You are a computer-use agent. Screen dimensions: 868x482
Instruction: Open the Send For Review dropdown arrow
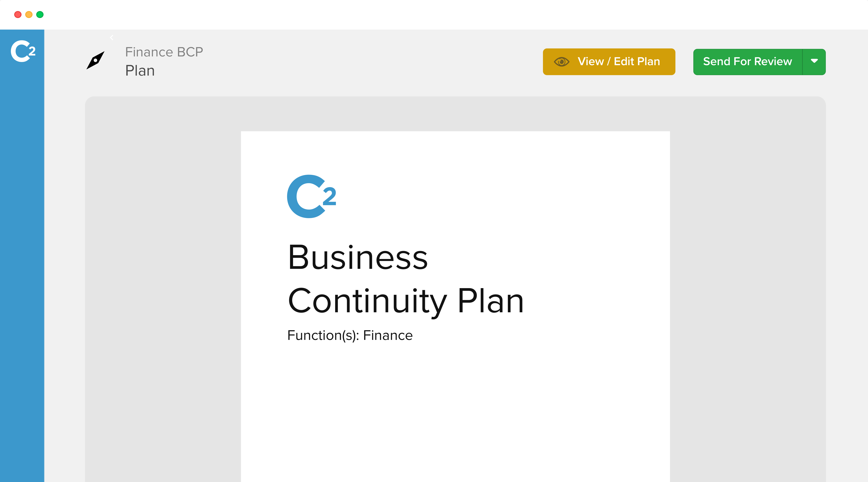[x=814, y=62]
